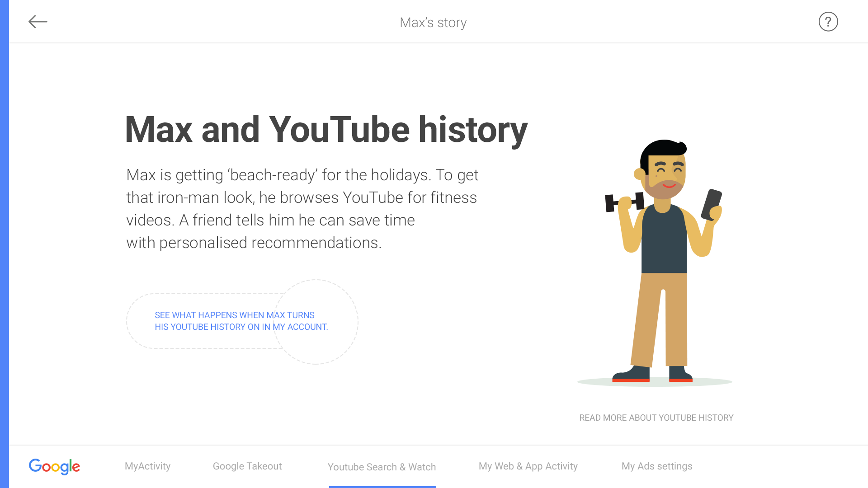Viewport: 868px width, 488px height.
Task: Click the blue vertical bar on left edge
Action: pos(4,244)
